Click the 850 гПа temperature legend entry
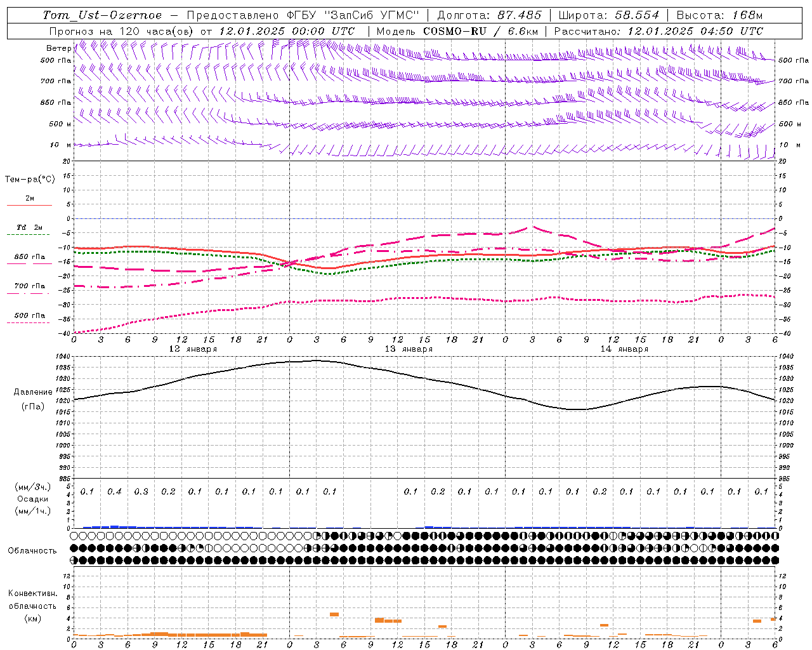This screenshot has height=650, width=812. (x=30, y=257)
